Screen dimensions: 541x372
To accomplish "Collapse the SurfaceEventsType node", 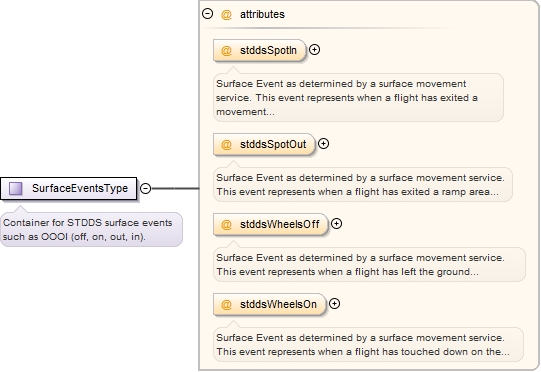I will tap(146, 188).
